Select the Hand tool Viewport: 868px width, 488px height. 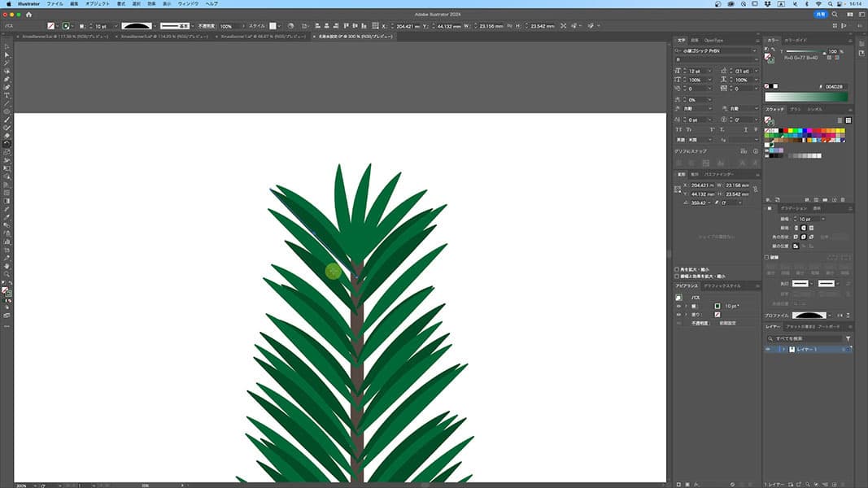pyautogui.click(x=7, y=266)
